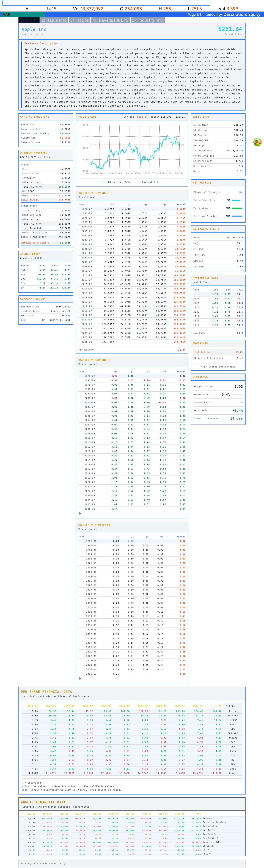
Task: Click CEO name Mr. Timothy D. Cook
Action: [56, 320]
